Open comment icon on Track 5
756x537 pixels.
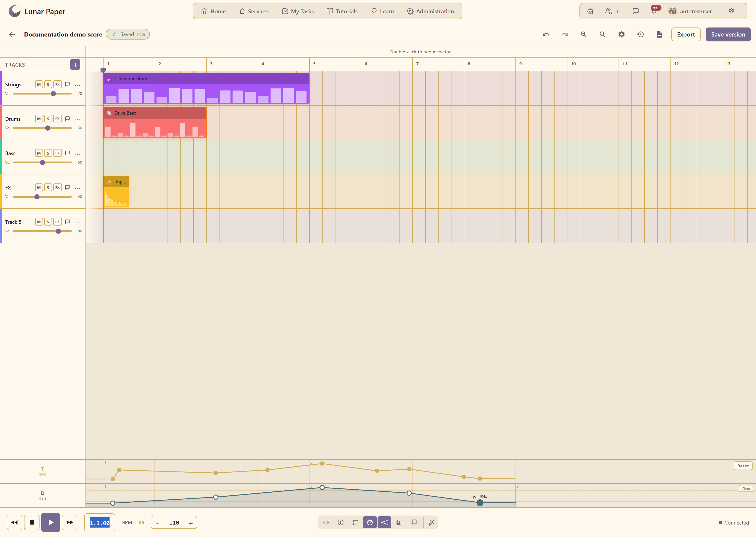[x=67, y=222]
